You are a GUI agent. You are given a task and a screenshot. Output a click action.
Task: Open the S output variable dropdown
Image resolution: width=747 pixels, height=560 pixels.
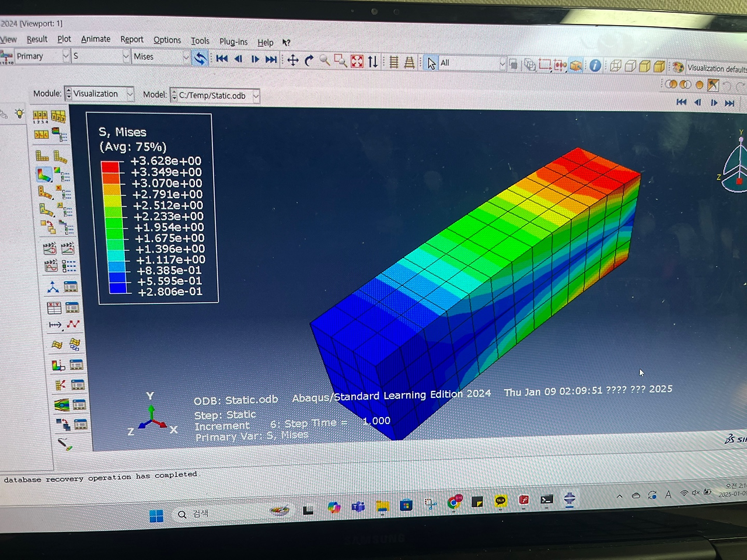(x=100, y=56)
